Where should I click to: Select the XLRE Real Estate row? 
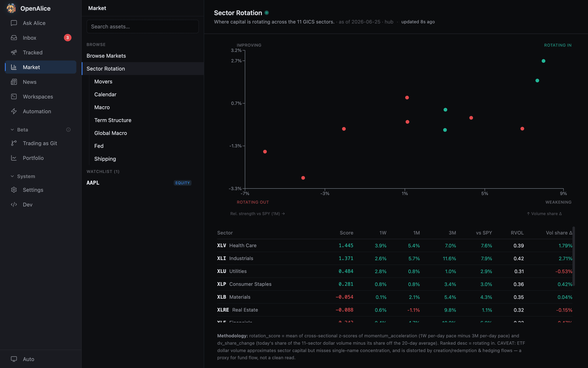tap(395, 310)
